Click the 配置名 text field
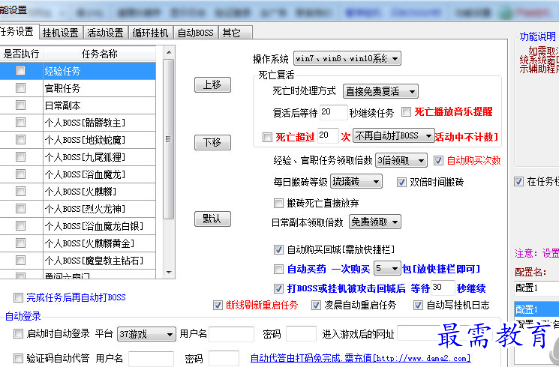559x367 pixels. (x=537, y=287)
